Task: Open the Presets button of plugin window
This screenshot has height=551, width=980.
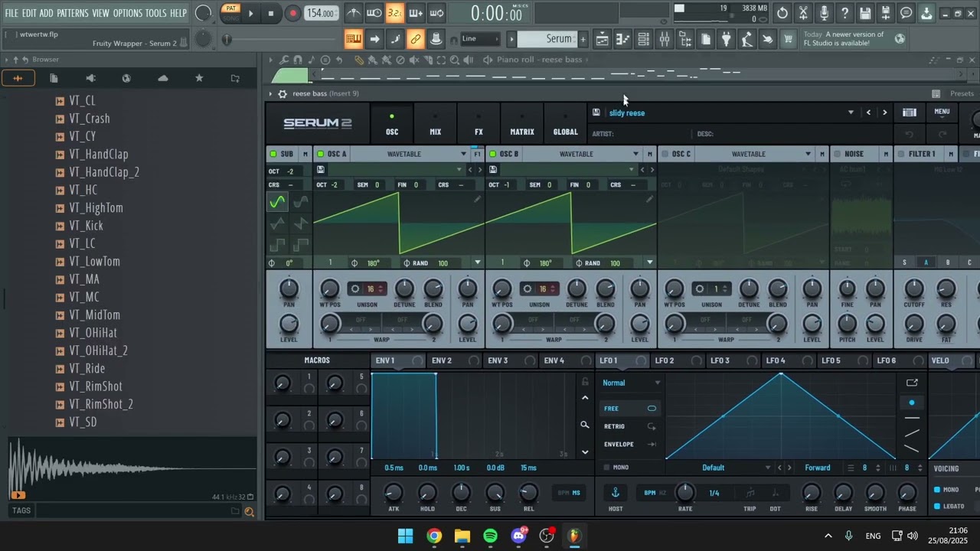Action: coord(962,93)
